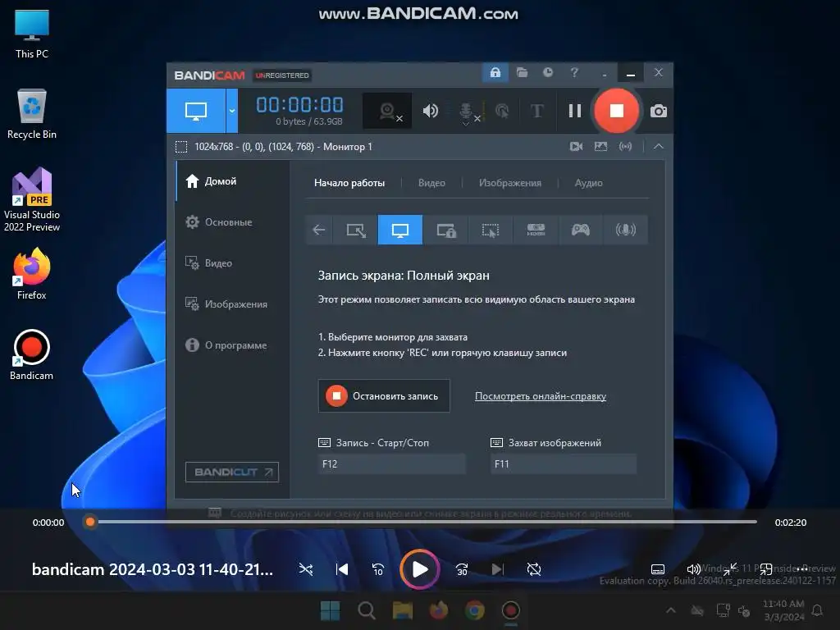Click the capture area selection rectangle icon
Viewport: 840px width, 630px height.
[x=181, y=147]
